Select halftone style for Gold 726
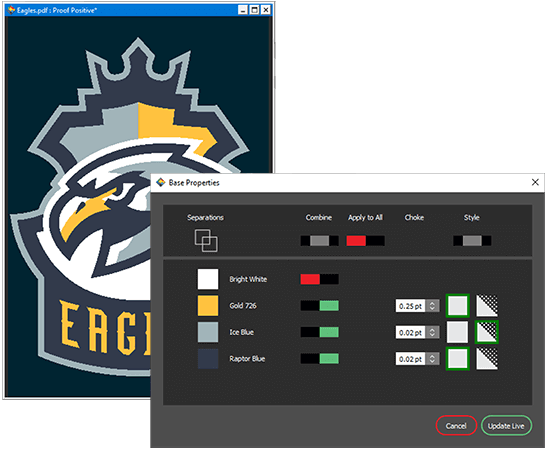 pyautogui.click(x=487, y=306)
